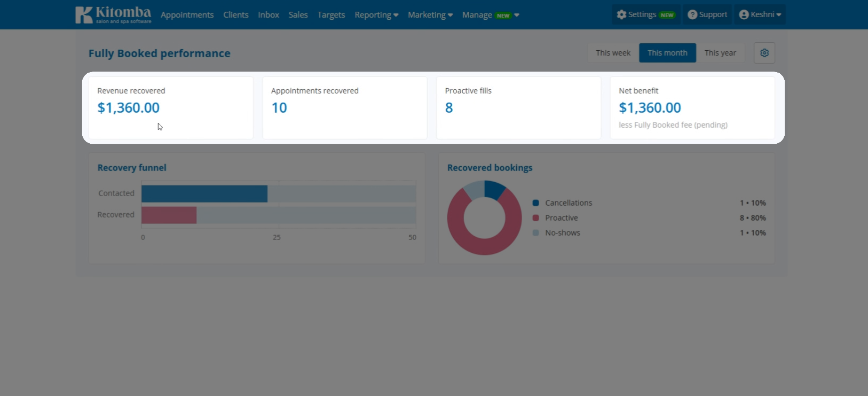The image size is (868, 396).
Task: Select the This month tab
Action: tap(667, 53)
